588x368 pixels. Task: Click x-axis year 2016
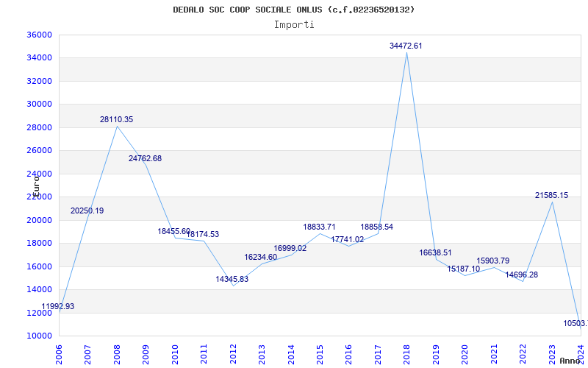348,354
